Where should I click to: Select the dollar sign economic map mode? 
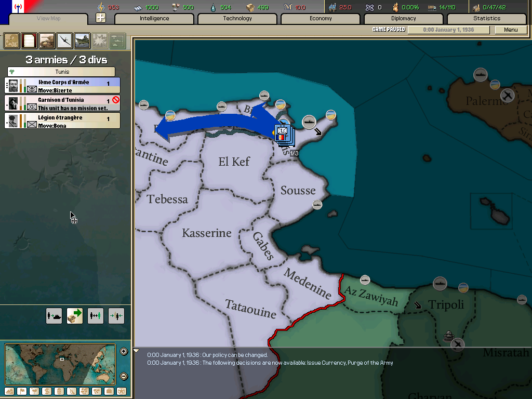pyautogui.click(x=47, y=391)
